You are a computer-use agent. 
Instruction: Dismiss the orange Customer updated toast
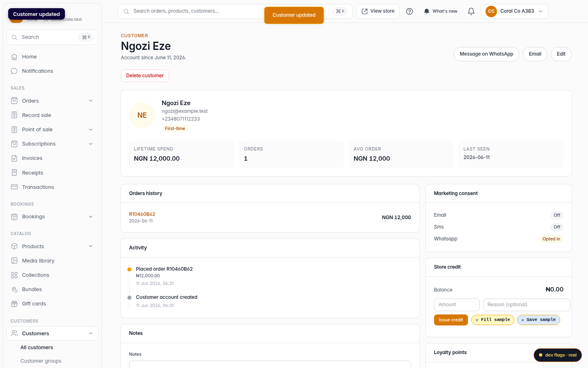(294, 15)
